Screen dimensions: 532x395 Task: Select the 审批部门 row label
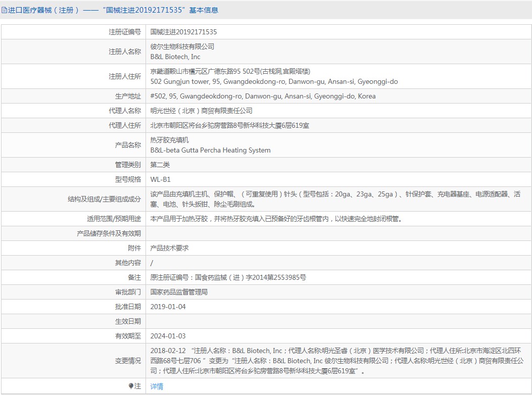pos(128,291)
